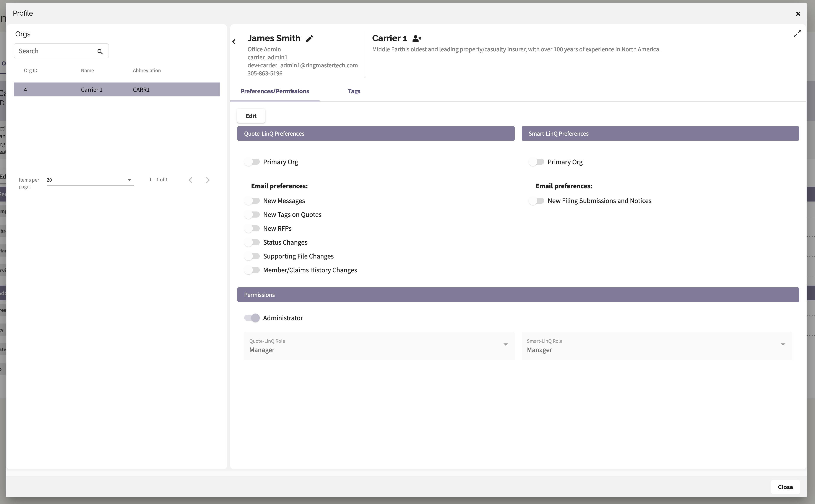Click the phone number 305-863-5196
The height and width of the screenshot is (504, 815).
[x=265, y=73]
